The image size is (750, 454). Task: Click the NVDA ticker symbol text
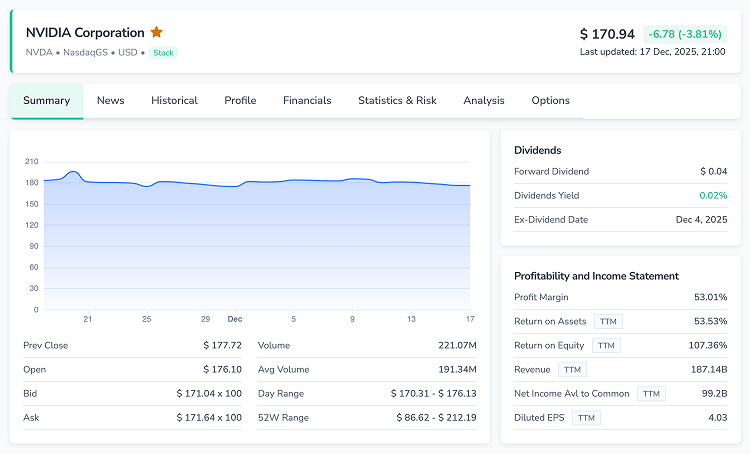38,52
